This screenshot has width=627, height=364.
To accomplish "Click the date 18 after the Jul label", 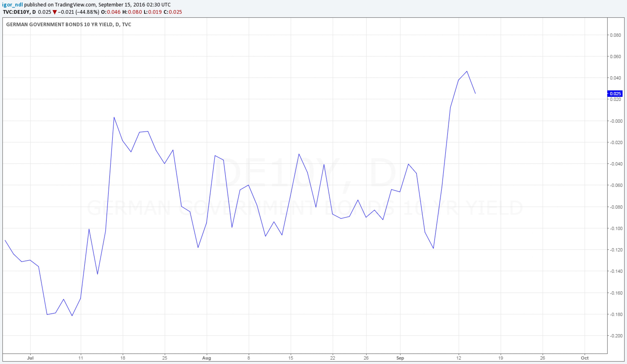I will tap(123, 358).
